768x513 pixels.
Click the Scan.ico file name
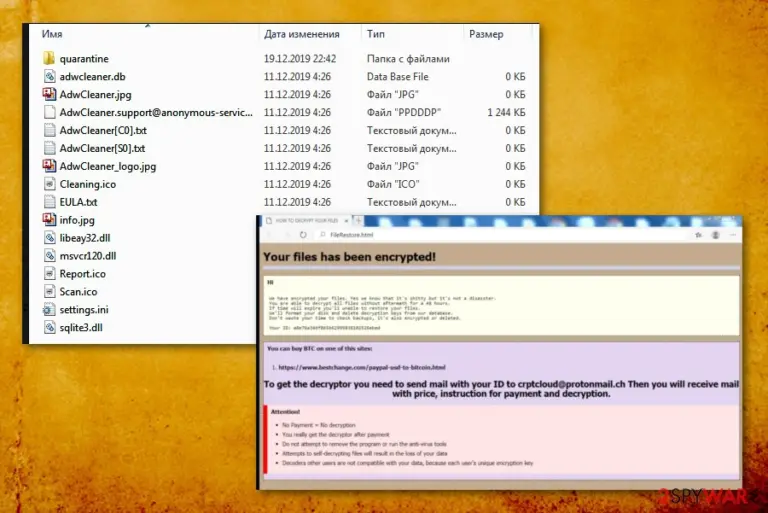point(78,292)
